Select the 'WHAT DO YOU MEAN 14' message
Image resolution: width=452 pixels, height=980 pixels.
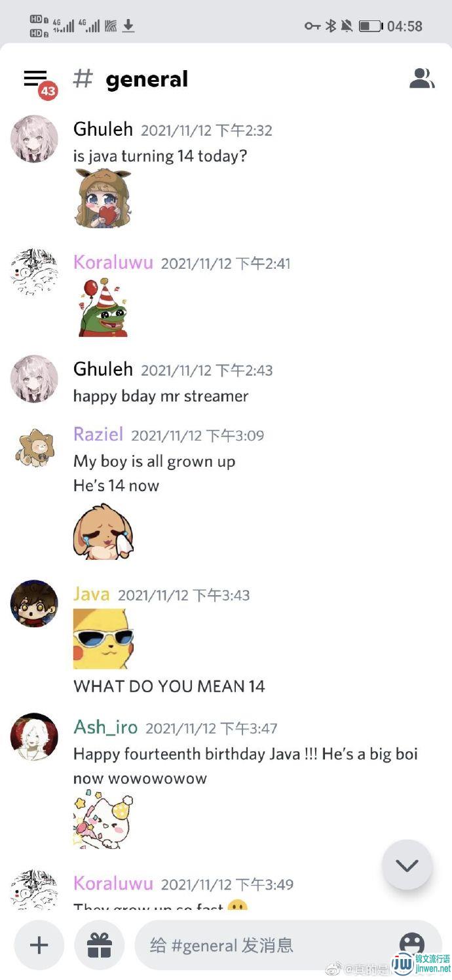coord(169,686)
